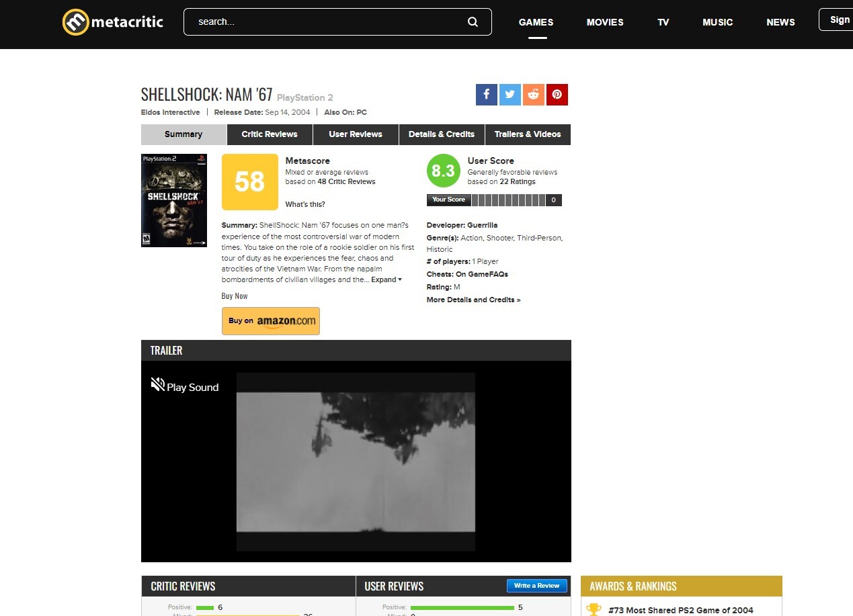Expand the game summary text
This screenshot has width=853, height=616.
click(x=387, y=279)
